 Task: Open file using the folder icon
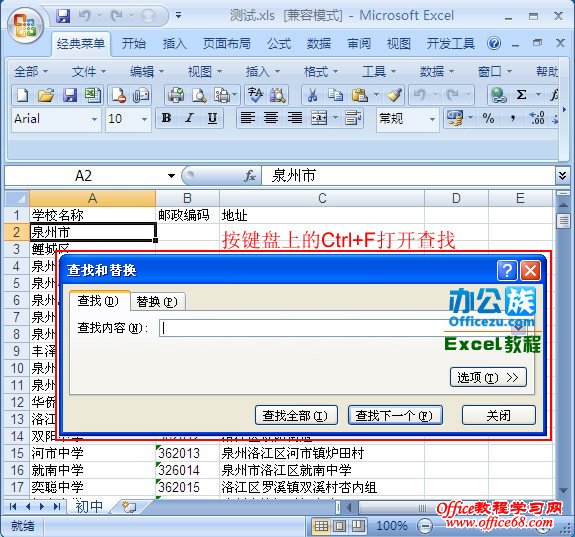point(46,95)
